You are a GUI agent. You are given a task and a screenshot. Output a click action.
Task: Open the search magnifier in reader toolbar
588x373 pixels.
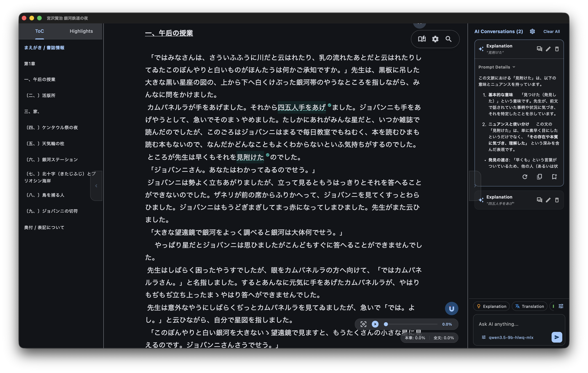click(x=448, y=39)
